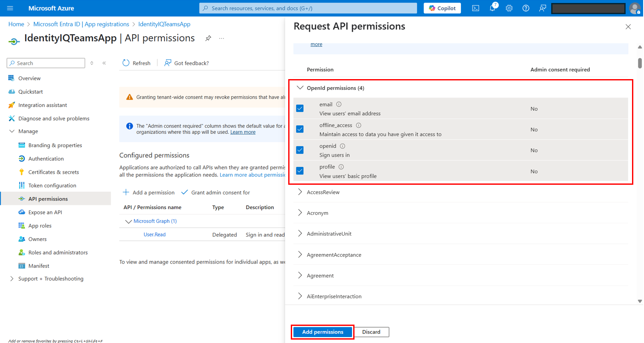Image resolution: width=644 pixels, height=343 pixels.
Task: Click the permissions panel vertical scrollbar
Action: 640,63
